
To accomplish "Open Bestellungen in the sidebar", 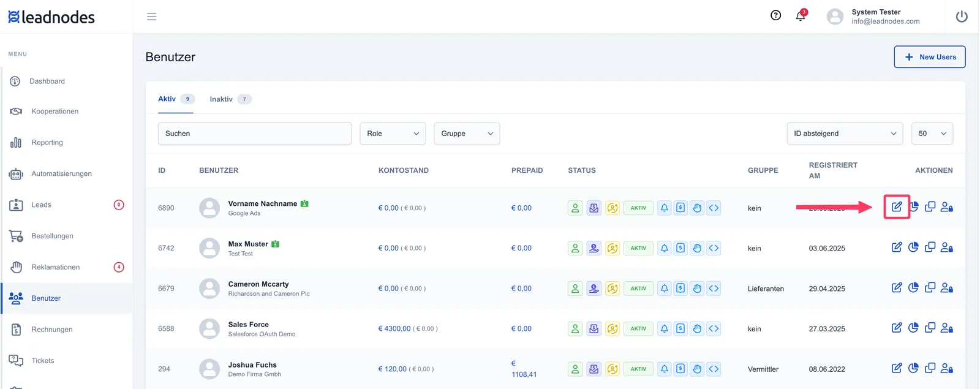I will pyautogui.click(x=53, y=236).
